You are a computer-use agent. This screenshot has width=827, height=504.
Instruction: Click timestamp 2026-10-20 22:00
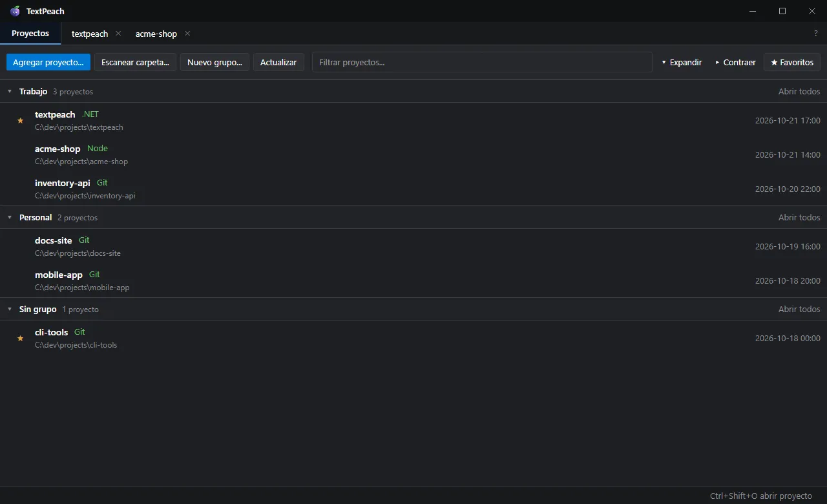click(788, 189)
